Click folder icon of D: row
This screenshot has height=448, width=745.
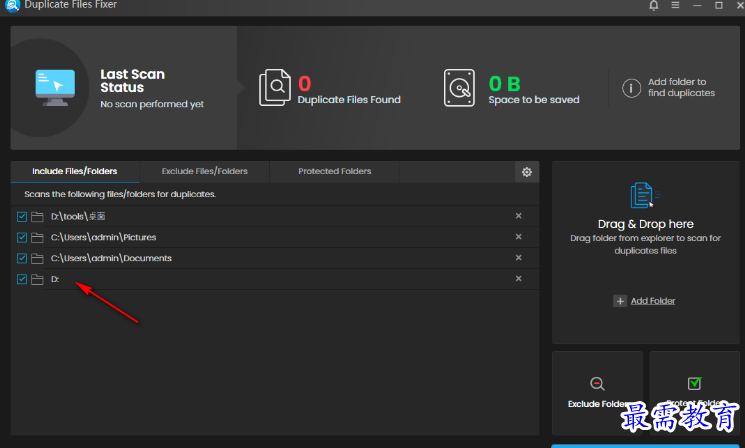tap(37, 279)
